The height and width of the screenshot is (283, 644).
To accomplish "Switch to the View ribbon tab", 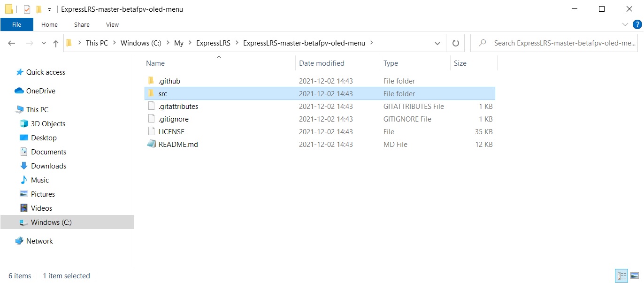I will click(113, 24).
